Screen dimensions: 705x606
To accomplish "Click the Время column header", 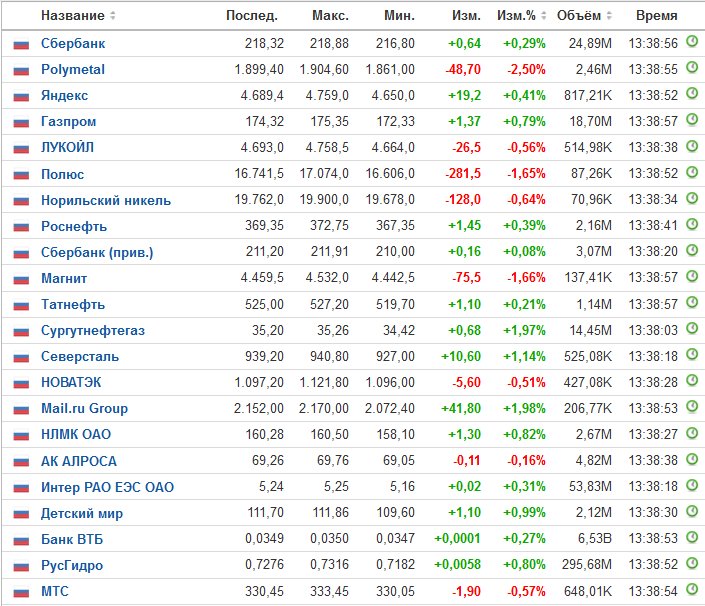I will (656, 15).
